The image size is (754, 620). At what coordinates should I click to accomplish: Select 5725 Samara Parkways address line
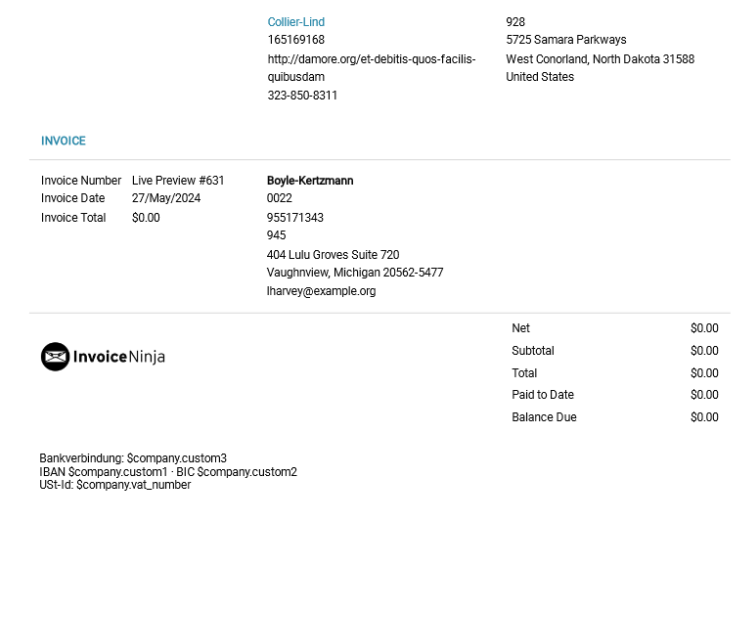point(566,39)
